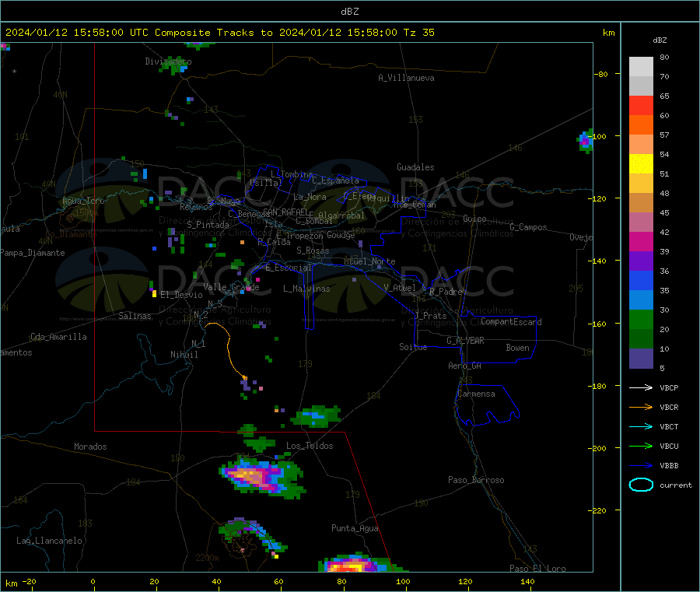Click the 'current' legend label
This screenshot has width=700, height=592.
coord(676,485)
